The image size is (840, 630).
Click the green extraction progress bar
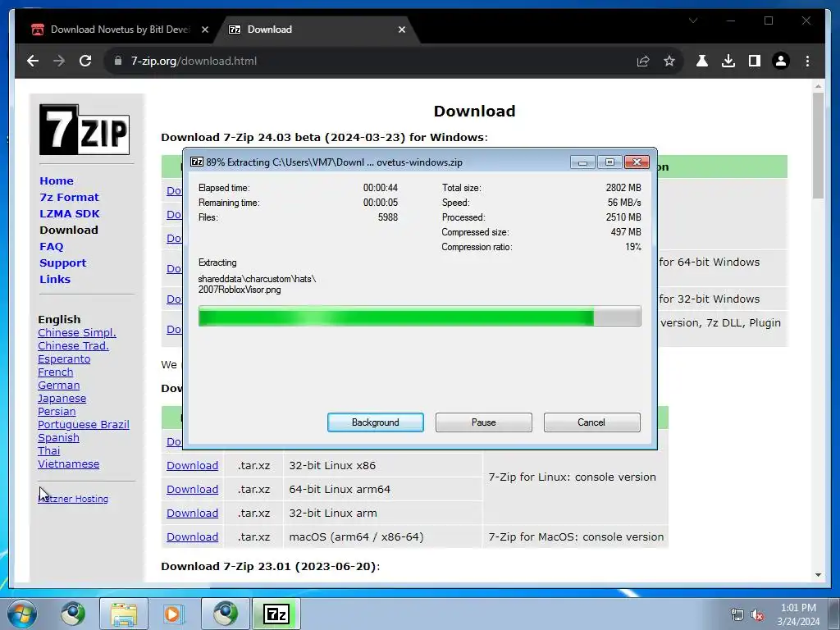(x=419, y=316)
